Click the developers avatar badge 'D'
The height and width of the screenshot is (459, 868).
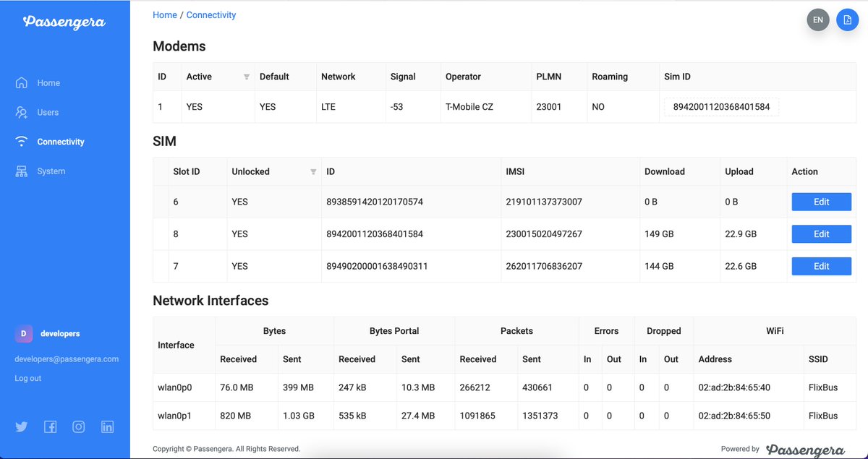point(24,333)
